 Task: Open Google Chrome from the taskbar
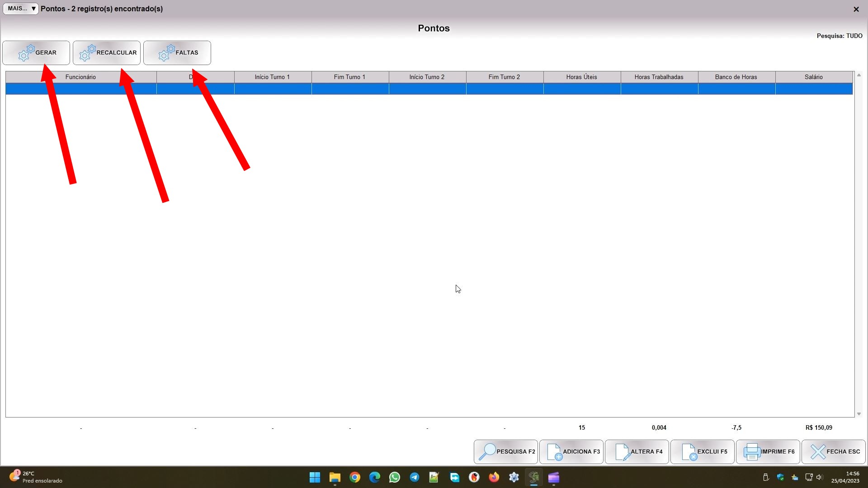tap(355, 477)
